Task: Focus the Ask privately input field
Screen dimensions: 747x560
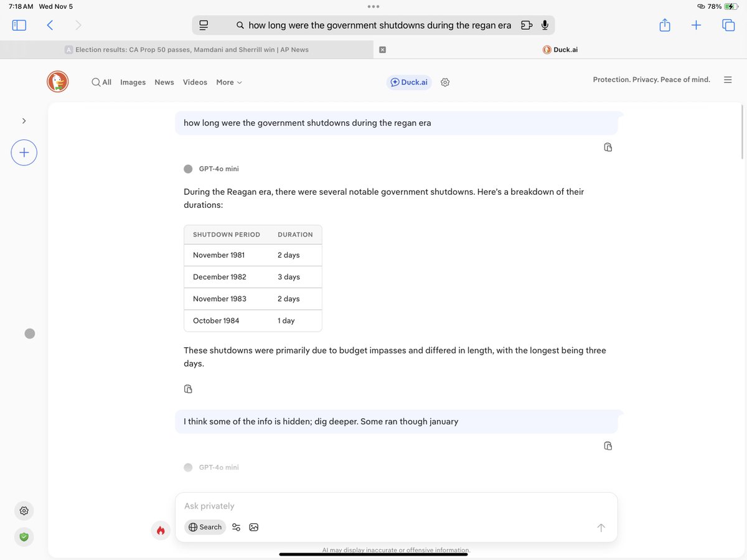Action: tap(396, 506)
